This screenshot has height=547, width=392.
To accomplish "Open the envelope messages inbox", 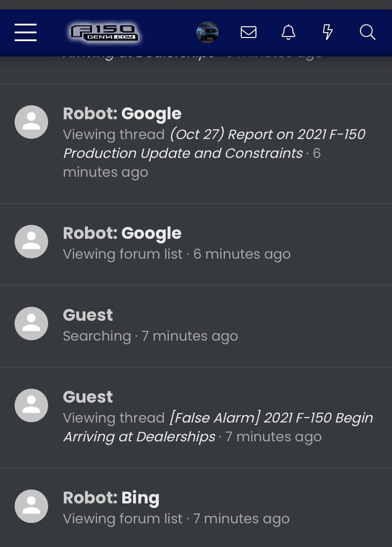I will (248, 32).
